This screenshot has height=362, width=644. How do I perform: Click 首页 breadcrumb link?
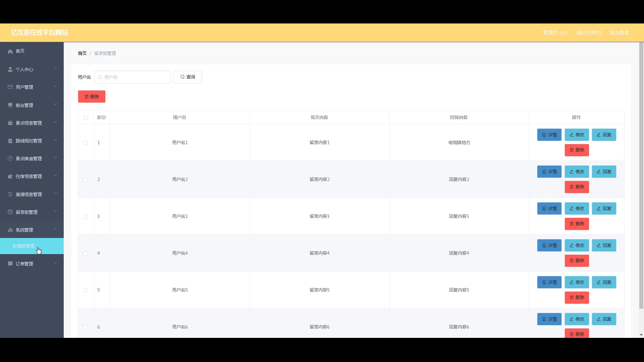(82, 53)
